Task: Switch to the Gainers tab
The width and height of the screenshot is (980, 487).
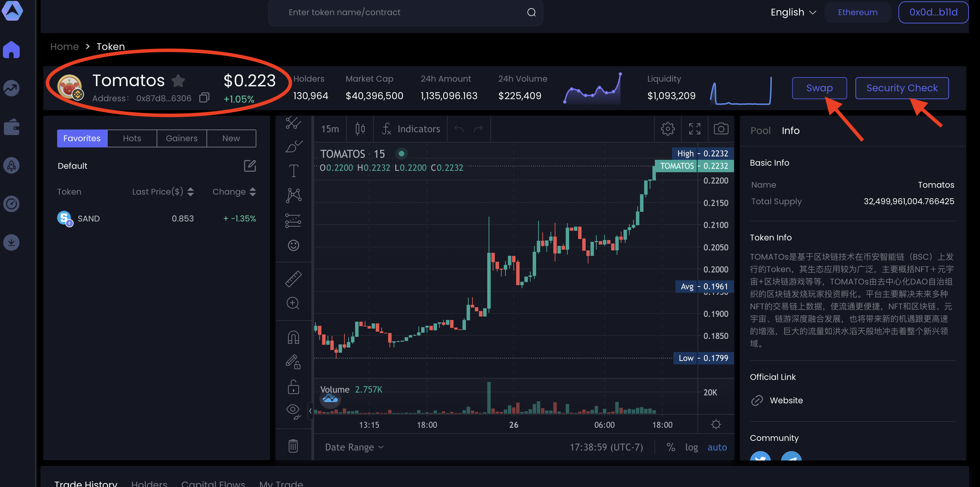Action: pyautogui.click(x=181, y=138)
